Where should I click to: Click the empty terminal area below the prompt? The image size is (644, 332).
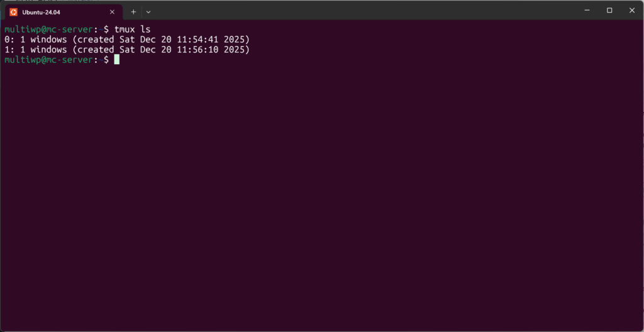[x=322, y=197]
